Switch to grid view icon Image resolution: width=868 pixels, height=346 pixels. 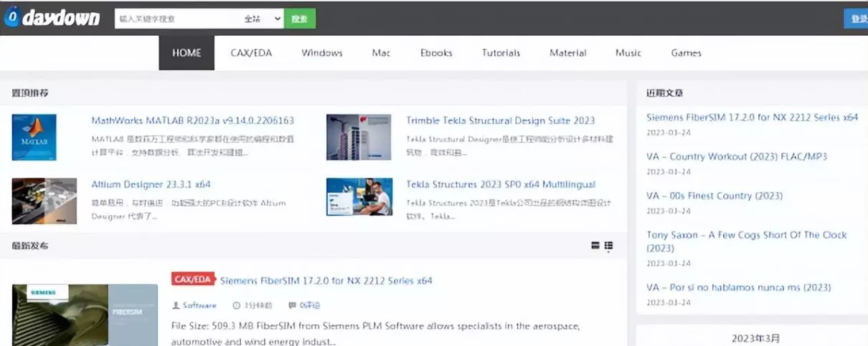pyautogui.click(x=608, y=246)
